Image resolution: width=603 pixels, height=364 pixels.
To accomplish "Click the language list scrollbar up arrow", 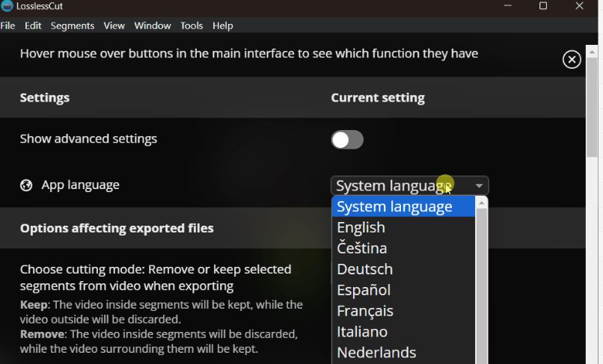I will coord(482,203).
